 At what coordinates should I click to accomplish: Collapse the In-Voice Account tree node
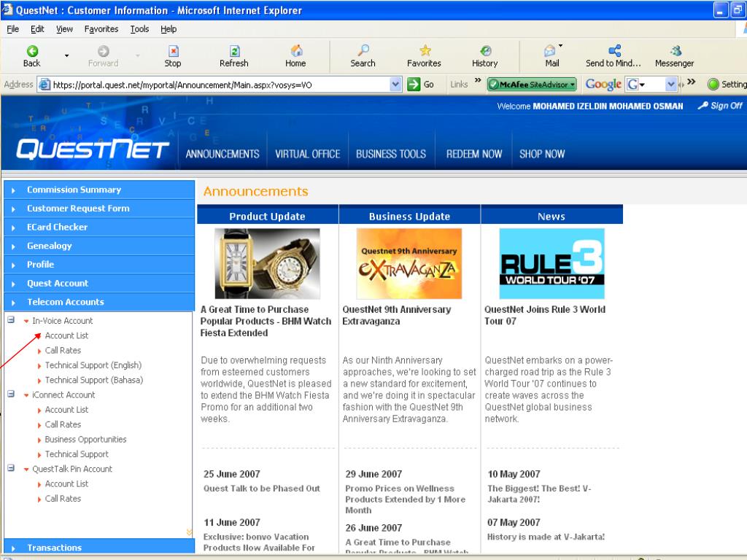coord(11,320)
